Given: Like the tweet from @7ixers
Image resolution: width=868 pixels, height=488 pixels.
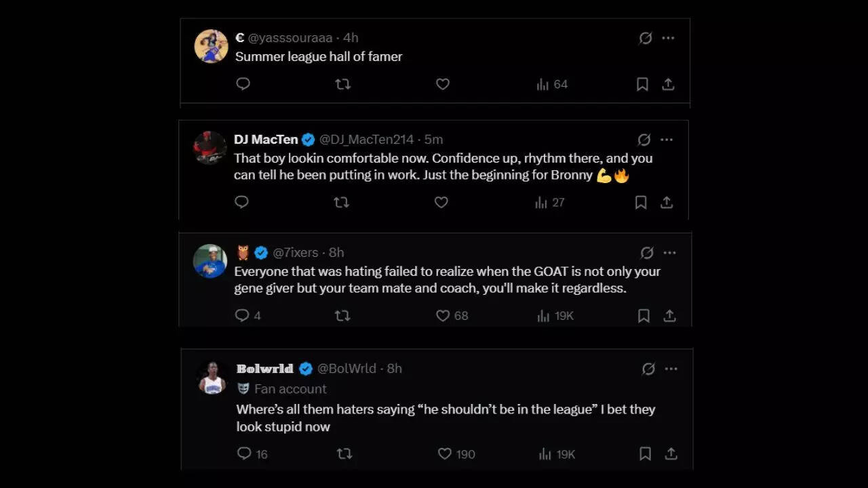Looking at the screenshot, I should pyautogui.click(x=442, y=315).
